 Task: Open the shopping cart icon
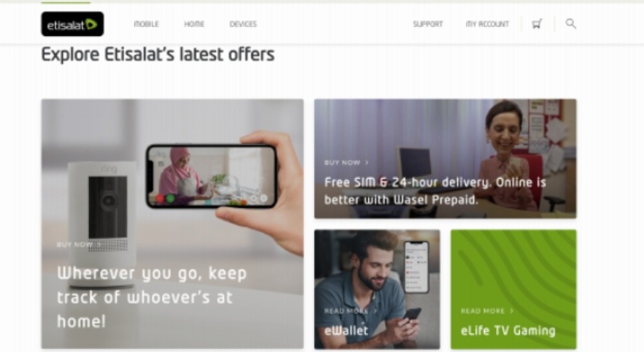pyautogui.click(x=537, y=24)
